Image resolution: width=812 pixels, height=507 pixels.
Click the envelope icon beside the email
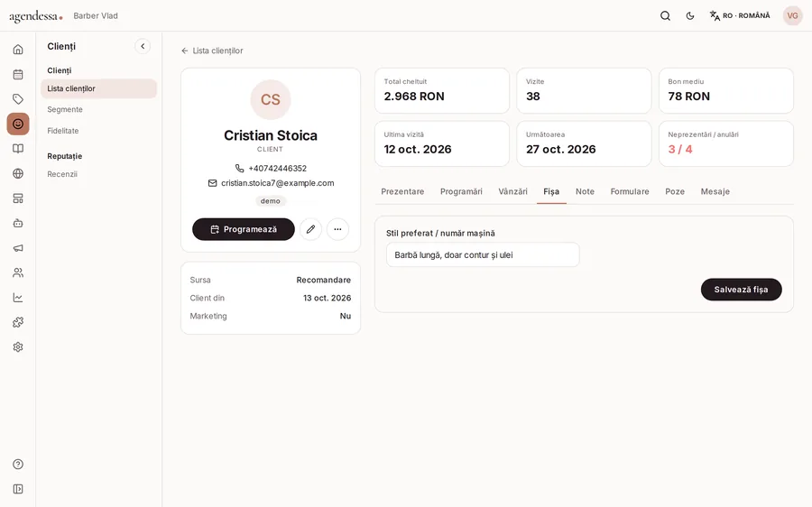[x=212, y=183]
